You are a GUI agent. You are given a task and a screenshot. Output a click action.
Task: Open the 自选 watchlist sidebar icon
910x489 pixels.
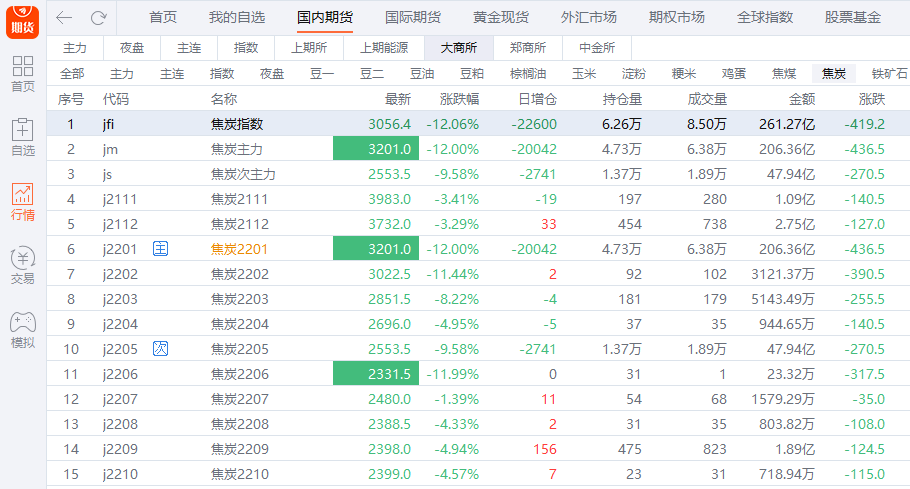[x=22, y=138]
